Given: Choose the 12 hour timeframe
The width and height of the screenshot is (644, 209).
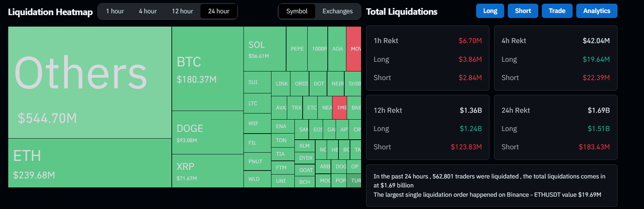Looking at the screenshot, I should 182,11.
